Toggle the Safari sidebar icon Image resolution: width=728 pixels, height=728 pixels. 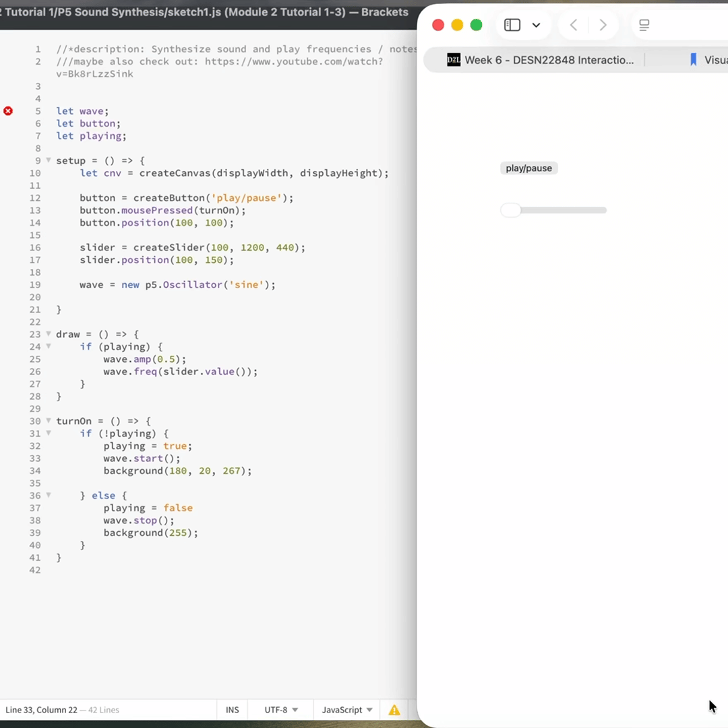(512, 25)
